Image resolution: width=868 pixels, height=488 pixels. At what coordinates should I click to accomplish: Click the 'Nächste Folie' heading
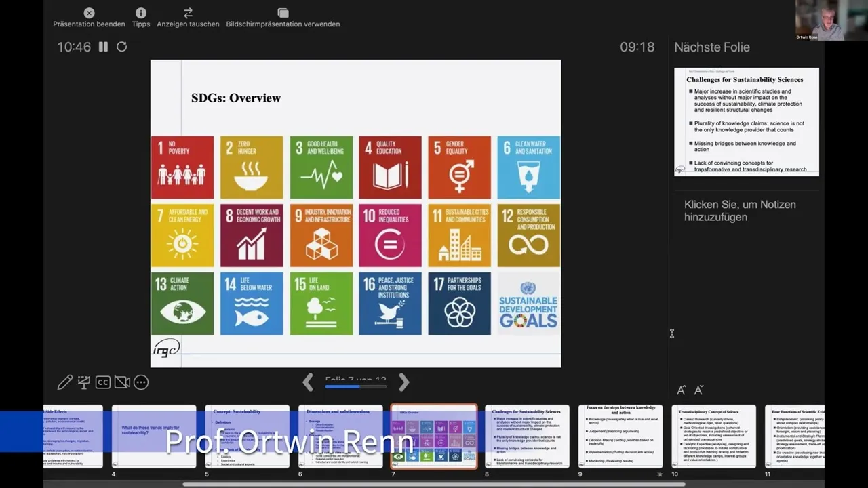(x=712, y=47)
